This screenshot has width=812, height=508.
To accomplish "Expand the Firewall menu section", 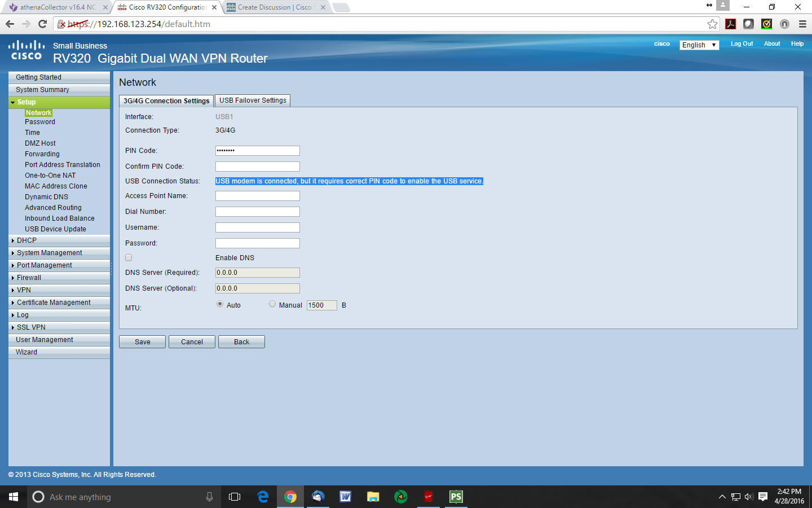I will coord(59,278).
